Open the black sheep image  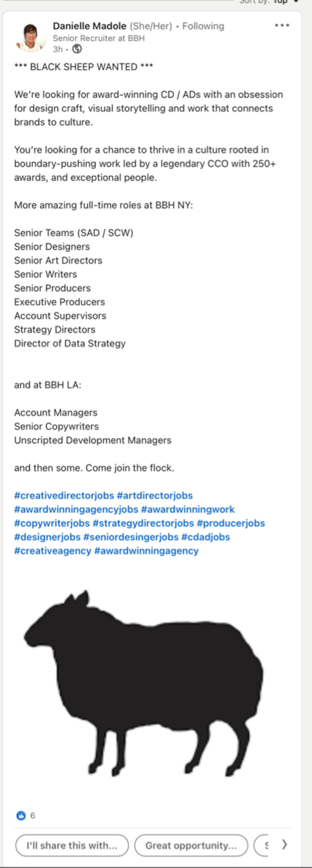click(143, 683)
